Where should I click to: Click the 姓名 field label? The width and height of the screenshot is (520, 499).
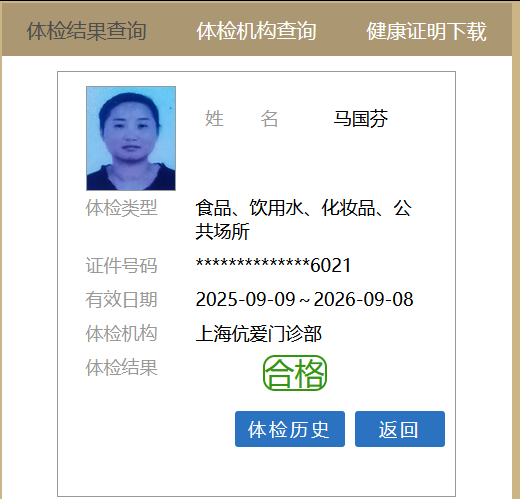tap(241, 118)
